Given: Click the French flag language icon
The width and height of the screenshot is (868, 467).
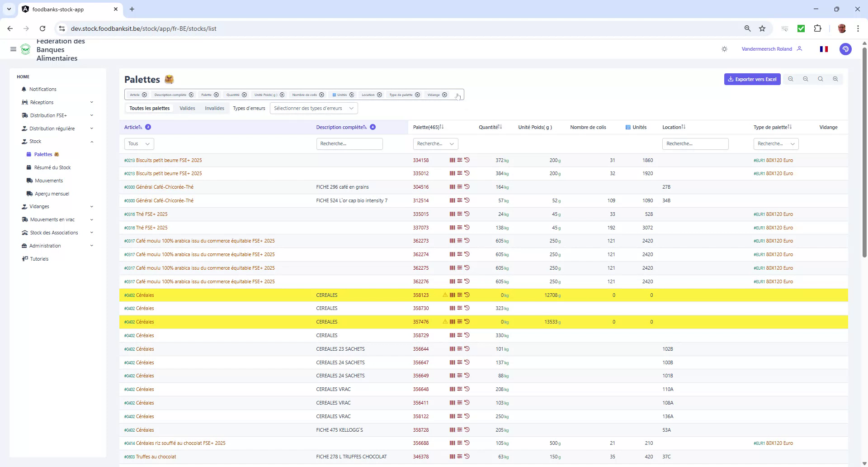Looking at the screenshot, I should (824, 49).
